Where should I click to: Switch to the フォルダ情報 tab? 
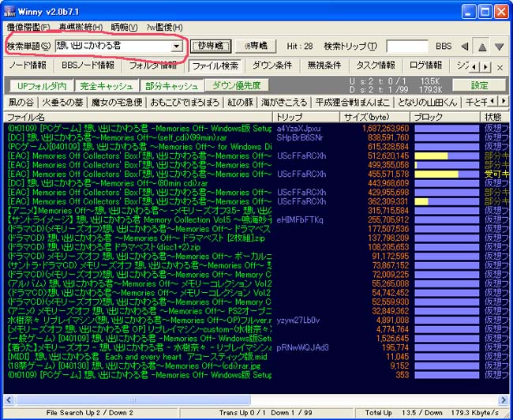coord(153,66)
